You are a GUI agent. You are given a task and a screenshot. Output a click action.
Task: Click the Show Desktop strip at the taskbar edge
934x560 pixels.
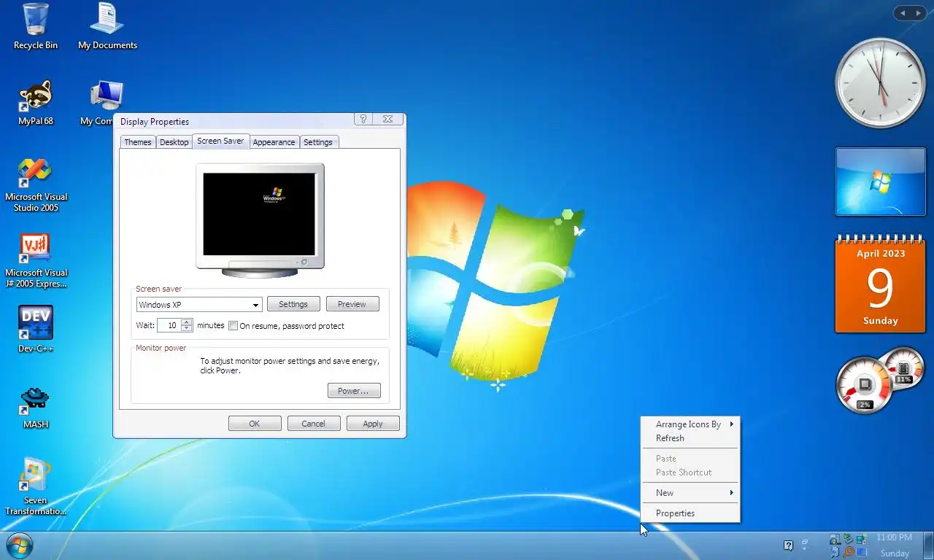[x=928, y=545]
